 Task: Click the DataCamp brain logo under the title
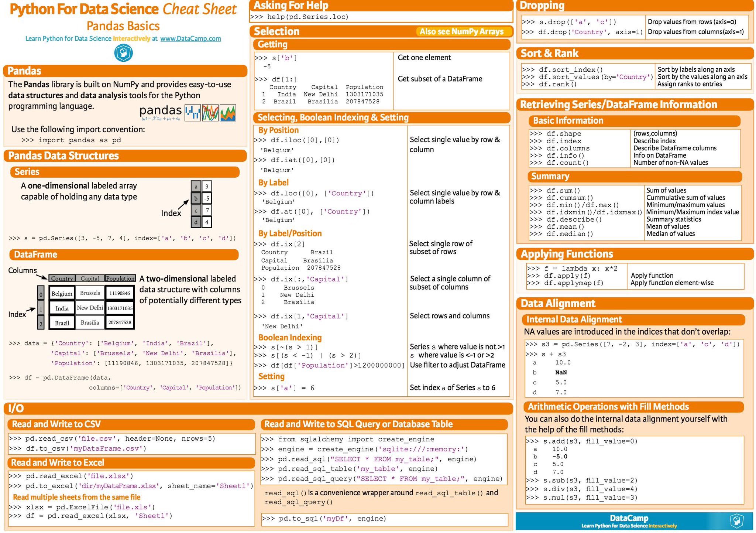click(123, 53)
